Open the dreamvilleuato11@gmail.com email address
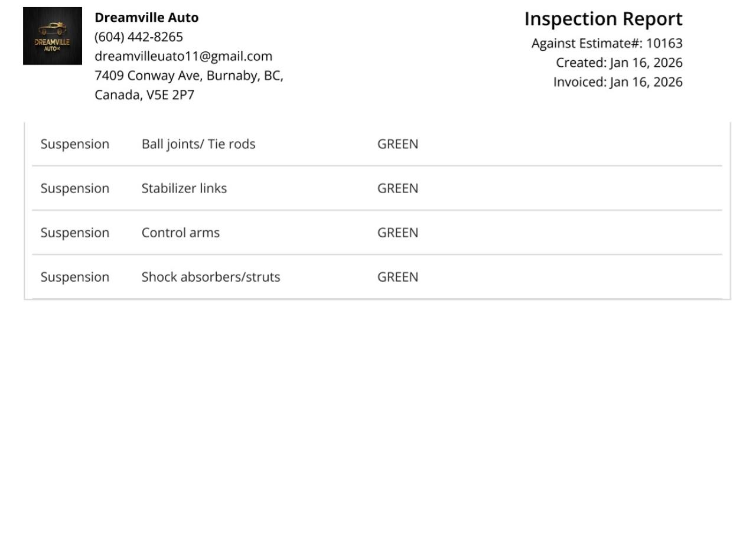Screen dimensions: 756x535 (184, 57)
